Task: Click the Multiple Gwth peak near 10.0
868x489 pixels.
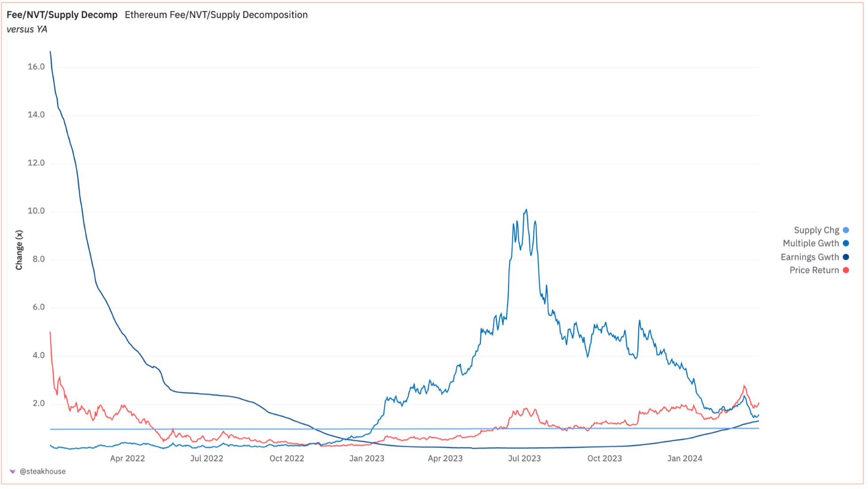Action: pos(526,210)
